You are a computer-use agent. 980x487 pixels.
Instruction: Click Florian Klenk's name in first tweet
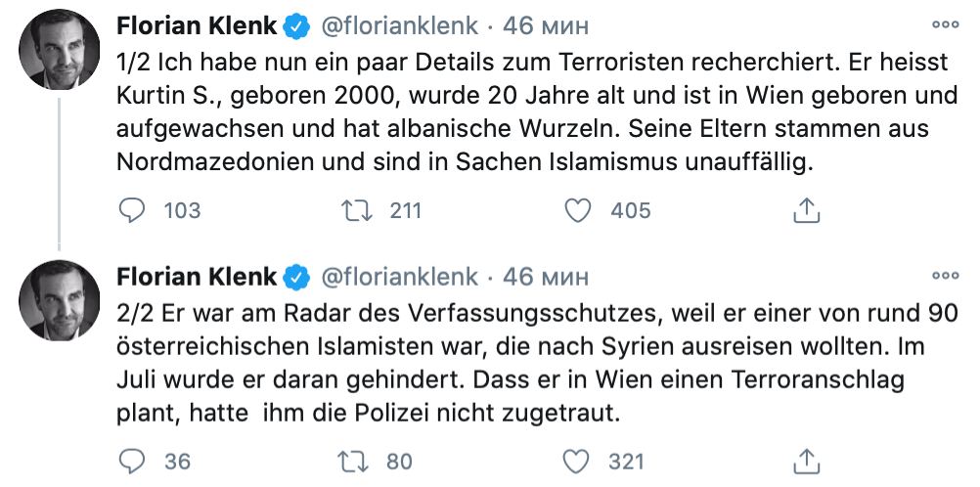(x=197, y=24)
